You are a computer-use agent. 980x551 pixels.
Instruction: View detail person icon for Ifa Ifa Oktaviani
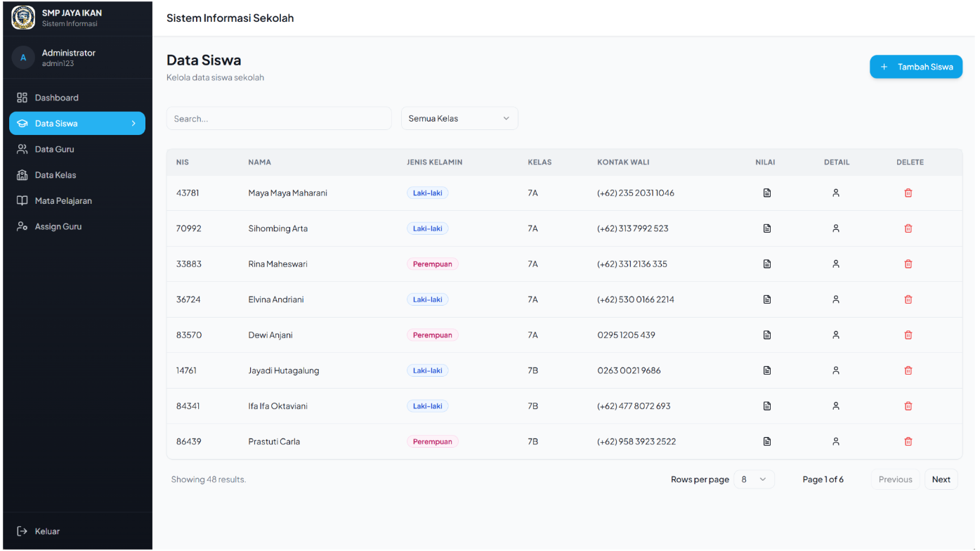(836, 406)
